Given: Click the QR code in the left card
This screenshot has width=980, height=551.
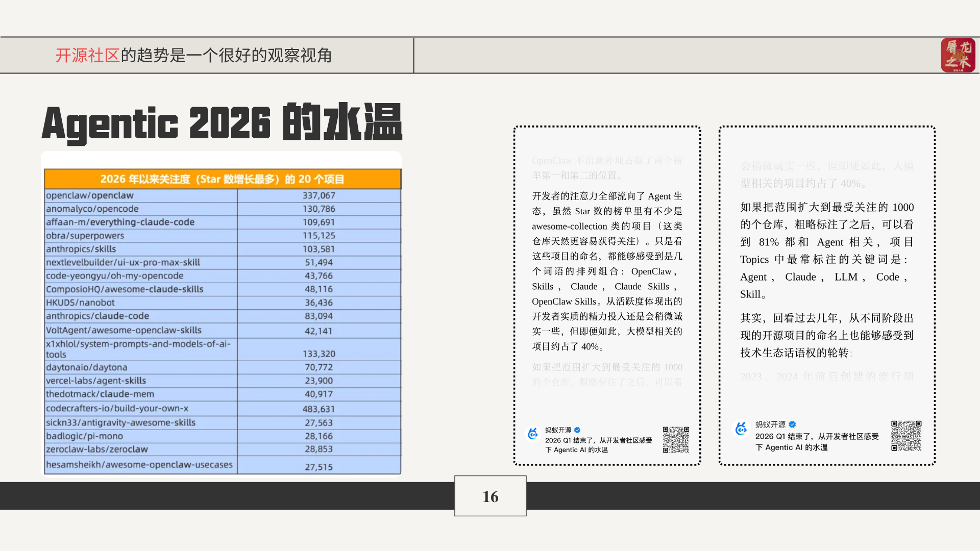Looking at the screenshot, I should [676, 440].
